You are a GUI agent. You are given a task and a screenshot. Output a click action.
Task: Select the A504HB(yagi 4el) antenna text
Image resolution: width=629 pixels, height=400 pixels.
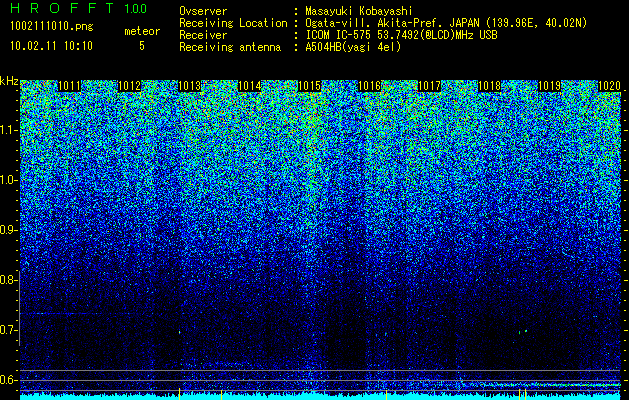coord(353,47)
